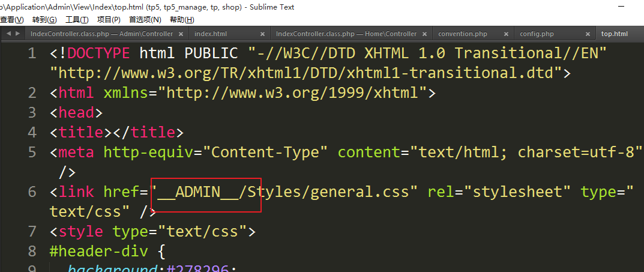Close the index.html tab

coord(262,34)
